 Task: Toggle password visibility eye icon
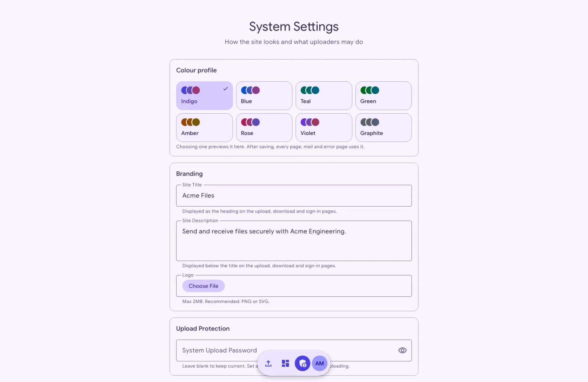point(402,350)
